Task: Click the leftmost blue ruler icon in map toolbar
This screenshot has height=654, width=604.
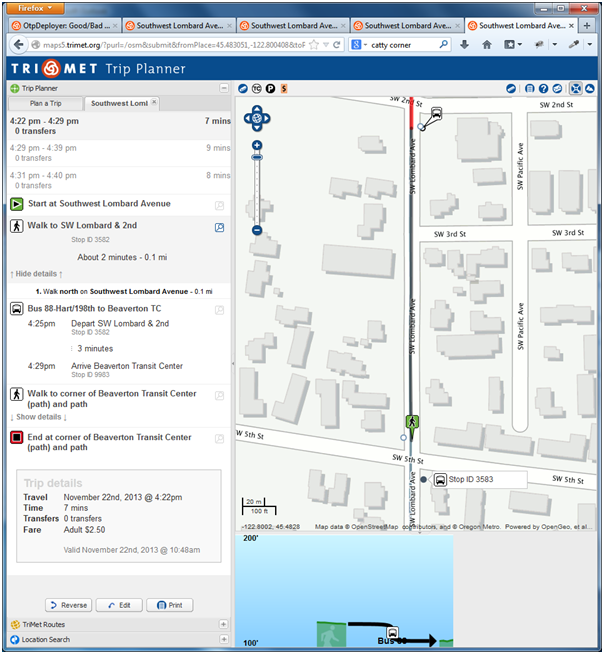Action: [243, 88]
